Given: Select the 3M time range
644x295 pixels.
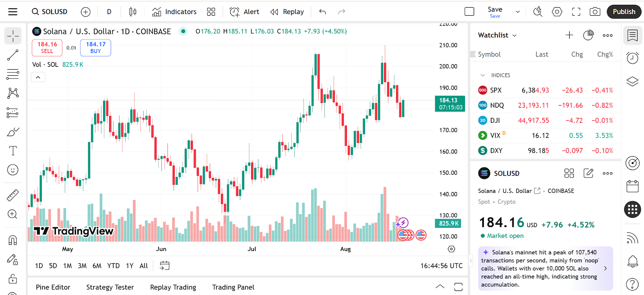Looking at the screenshot, I should (x=82, y=266).
